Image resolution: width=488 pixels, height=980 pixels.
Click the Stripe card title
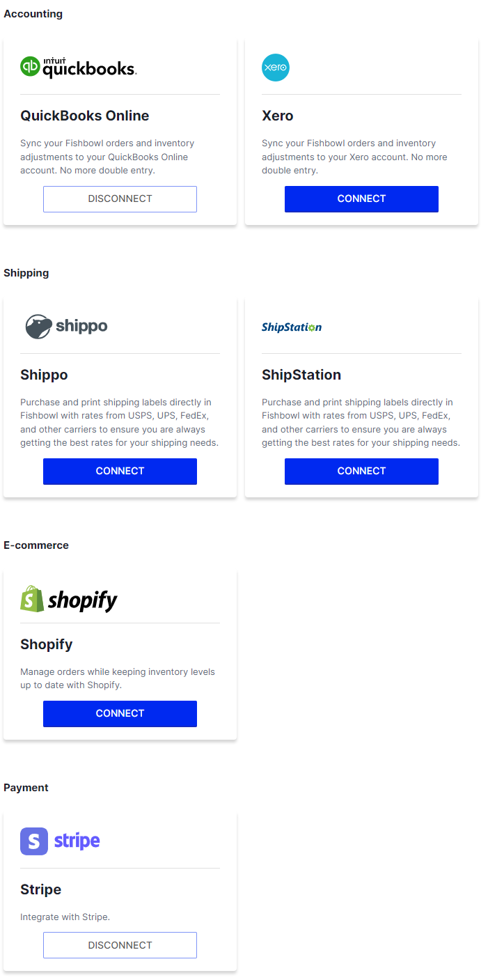point(40,889)
